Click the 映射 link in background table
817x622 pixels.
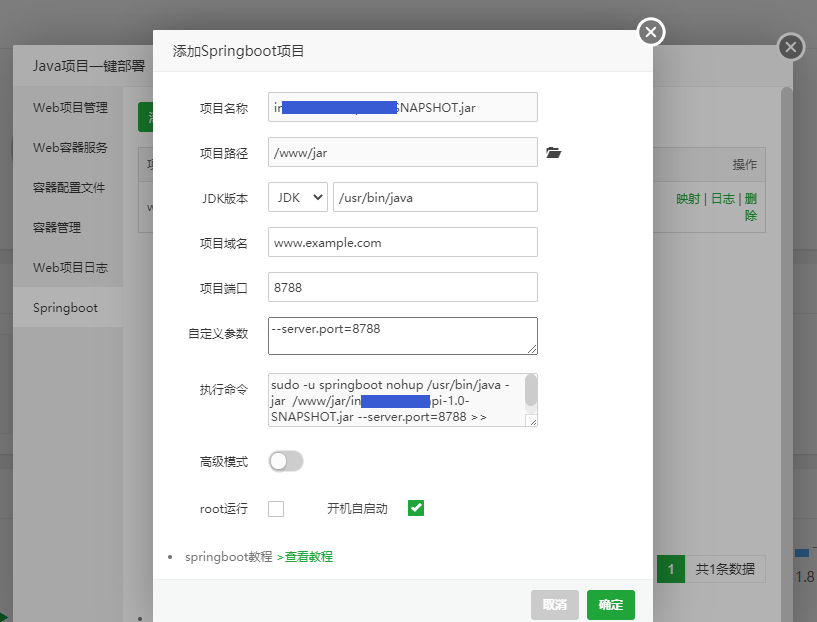688,198
